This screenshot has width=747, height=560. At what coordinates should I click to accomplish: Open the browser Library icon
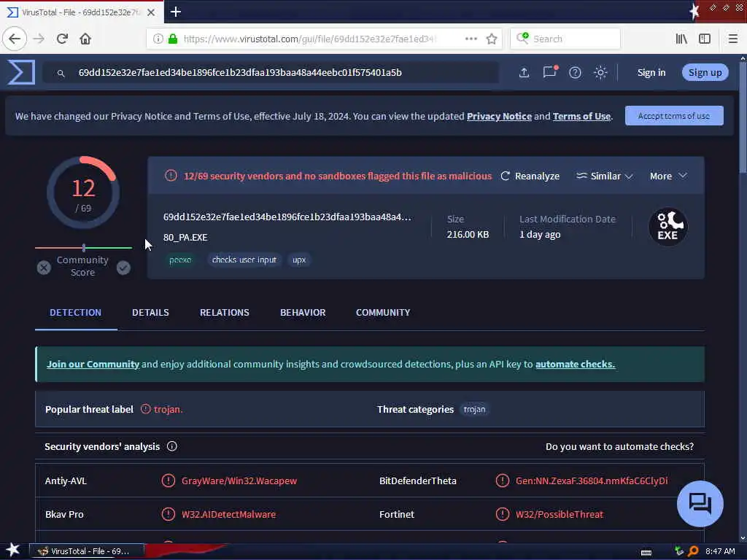pyautogui.click(x=681, y=39)
